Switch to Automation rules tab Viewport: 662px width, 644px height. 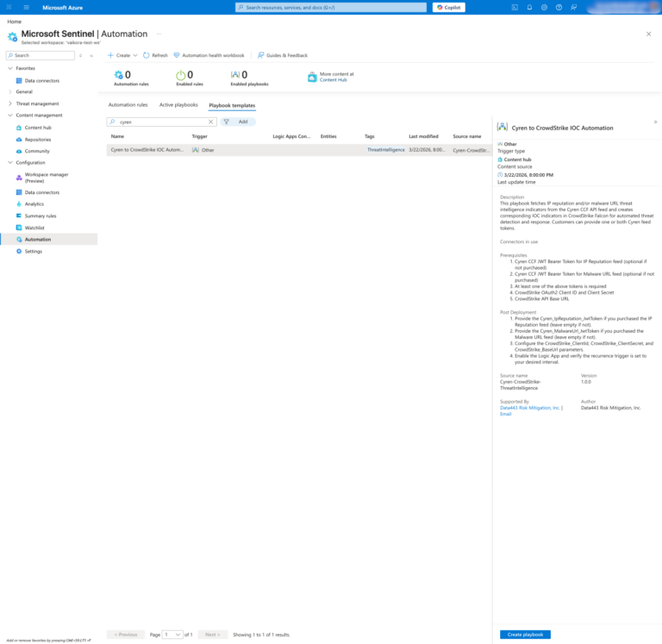tap(128, 104)
